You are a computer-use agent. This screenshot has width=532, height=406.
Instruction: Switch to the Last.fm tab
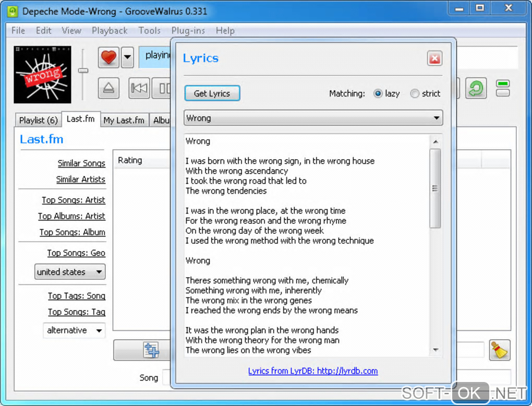click(x=81, y=119)
